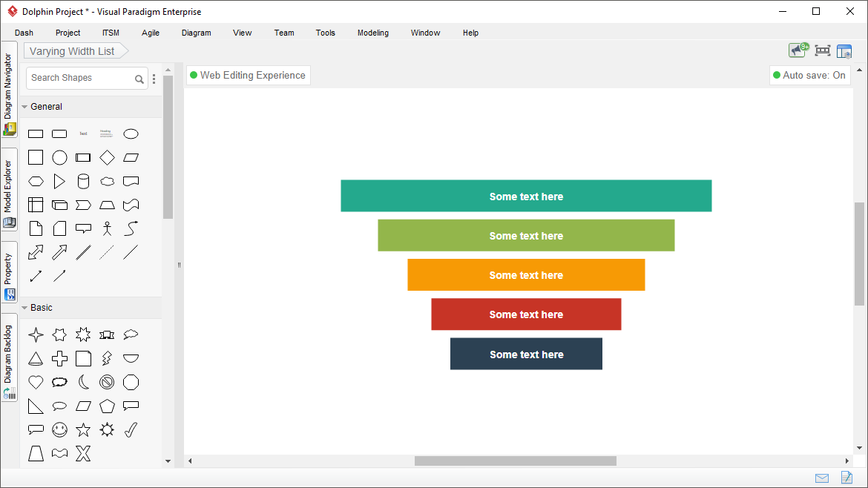
Task: Open the Window menu
Action: click(425, 33)
